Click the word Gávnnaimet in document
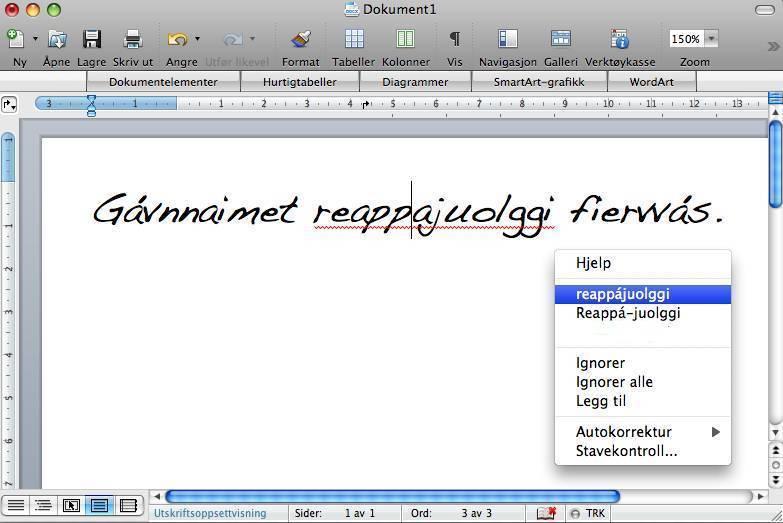 195,210
